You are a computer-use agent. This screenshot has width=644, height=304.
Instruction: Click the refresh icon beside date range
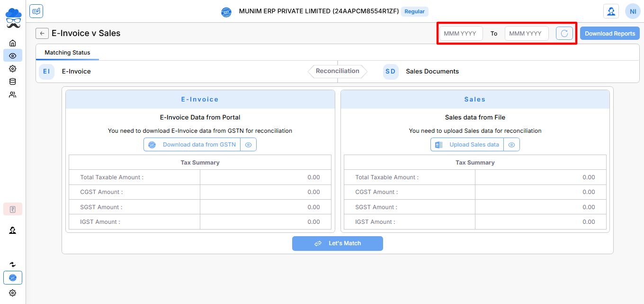click(564, 34)
